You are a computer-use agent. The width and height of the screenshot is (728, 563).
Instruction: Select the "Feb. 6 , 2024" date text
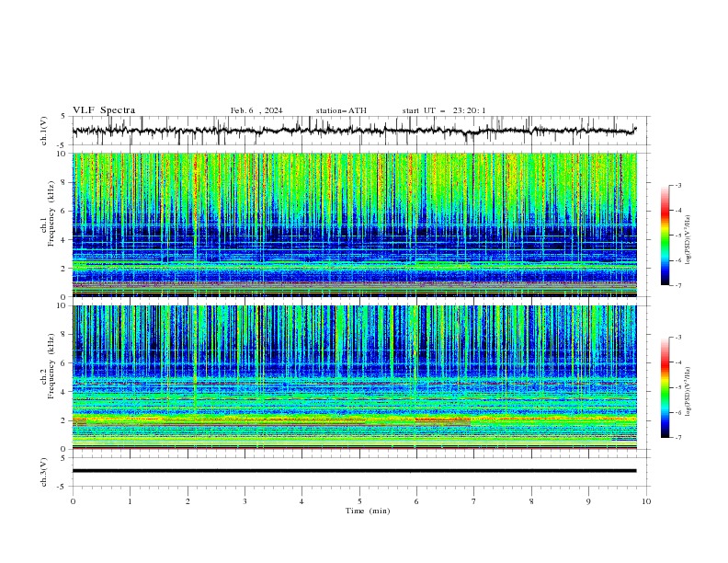pos(256,110)
